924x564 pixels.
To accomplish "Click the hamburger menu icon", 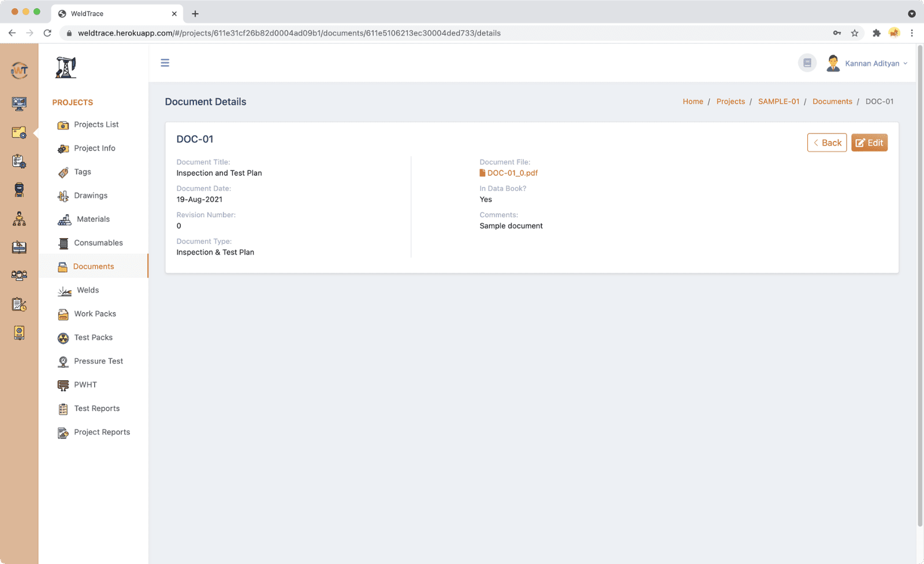I will [x=165, y=63].
